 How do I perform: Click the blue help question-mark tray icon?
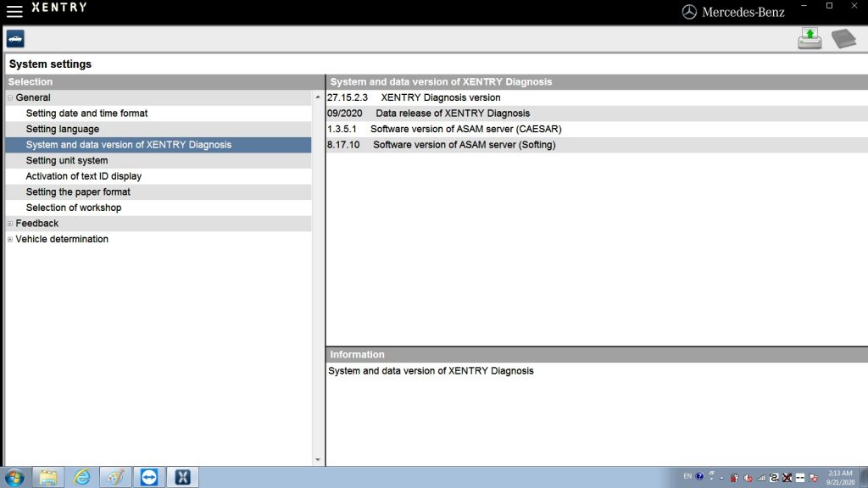699,476
